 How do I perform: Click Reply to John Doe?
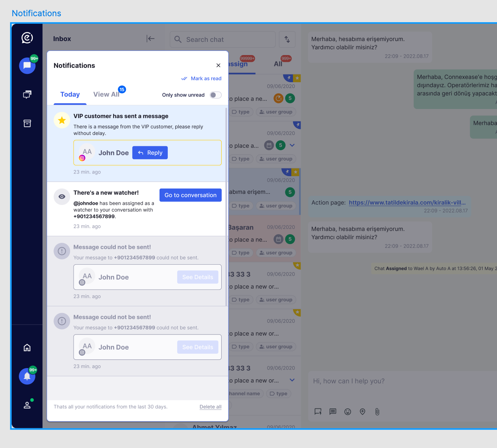point(150,153)
